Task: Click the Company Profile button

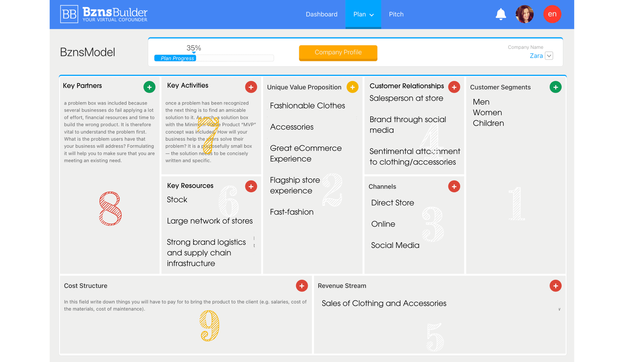Action: tap(338, 53)
